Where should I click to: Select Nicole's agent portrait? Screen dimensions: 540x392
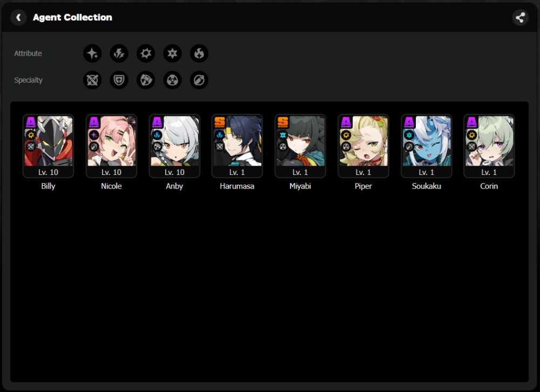[x=111, y=146]
